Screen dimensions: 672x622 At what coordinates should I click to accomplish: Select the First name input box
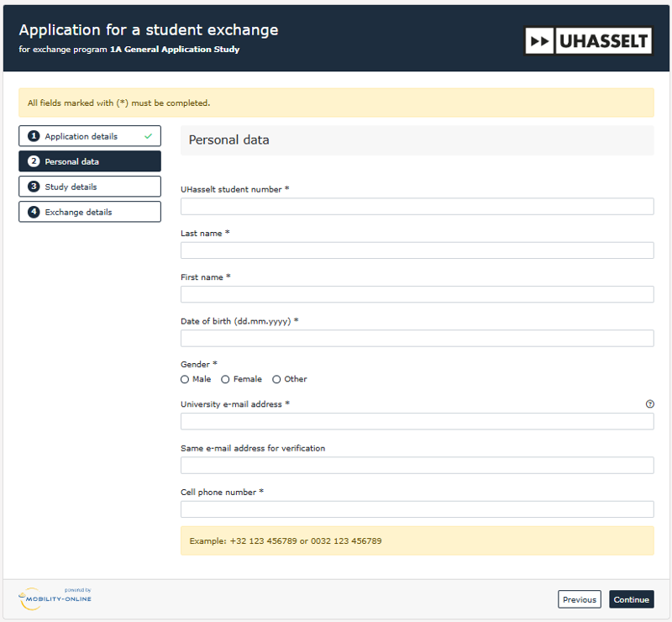pos(417,294)
